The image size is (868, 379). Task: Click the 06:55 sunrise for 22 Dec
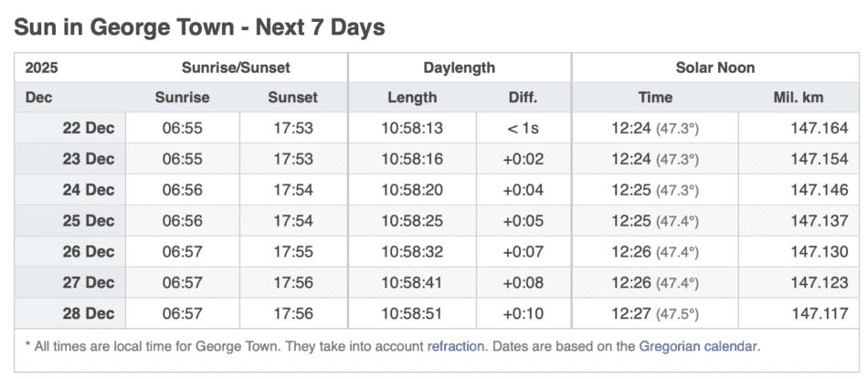tap(182, 128)
